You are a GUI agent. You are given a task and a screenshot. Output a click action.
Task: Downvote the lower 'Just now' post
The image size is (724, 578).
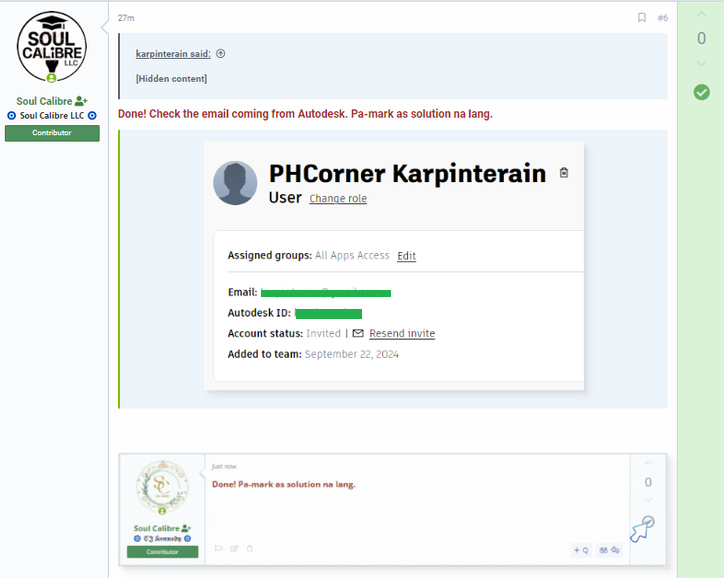(x=648, y=500)
